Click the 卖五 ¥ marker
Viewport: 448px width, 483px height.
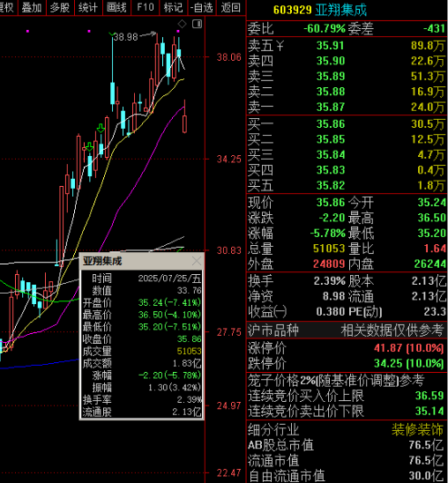coord(280,46)
